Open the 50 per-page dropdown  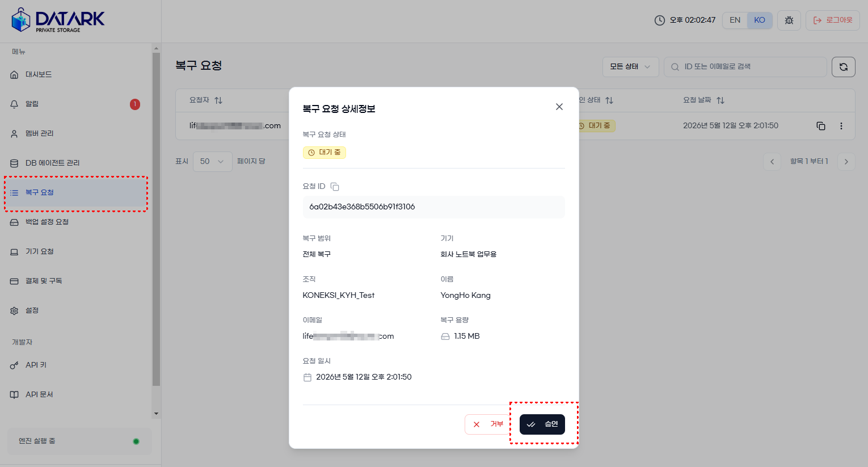[x=213, y=162]
